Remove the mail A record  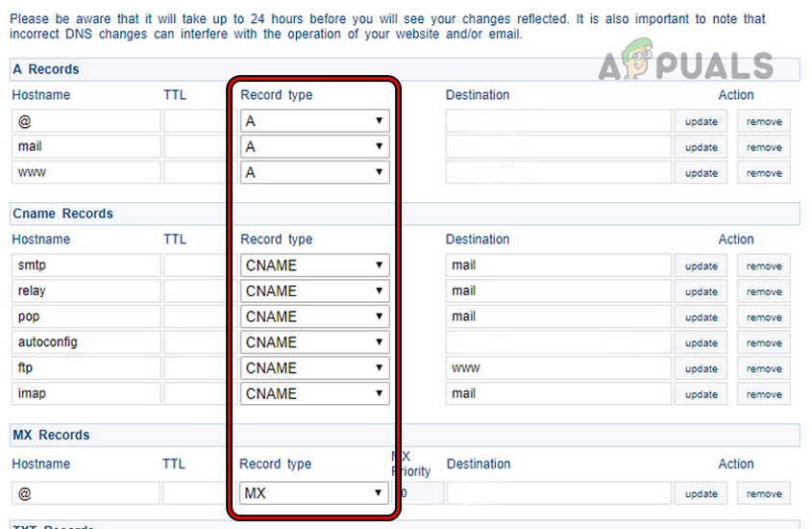click(x=764, y=148)
